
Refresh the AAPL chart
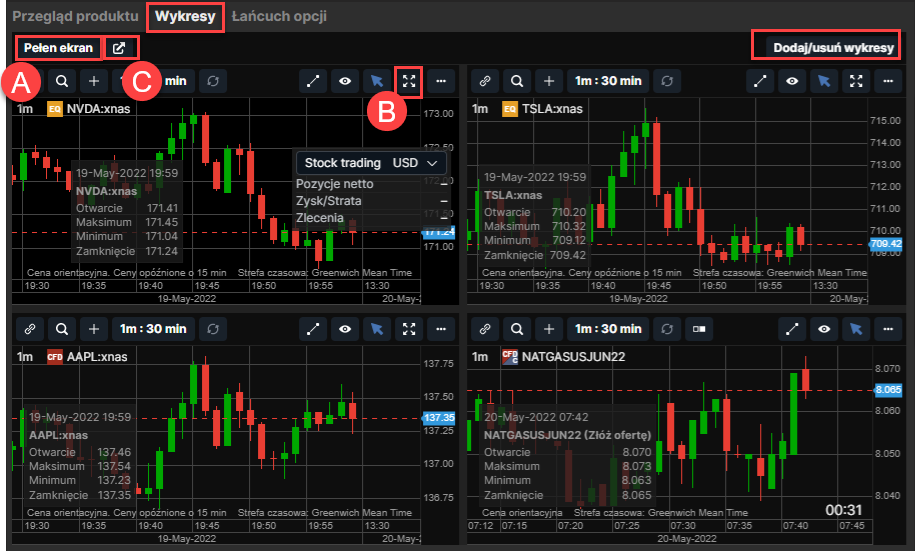213,329
